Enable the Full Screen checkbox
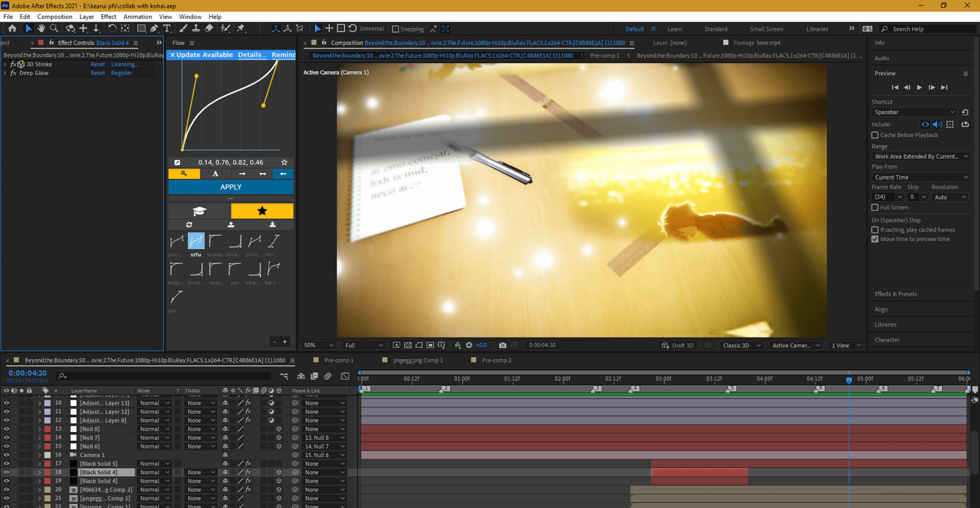980x508 pixels. tap(875, 208)
